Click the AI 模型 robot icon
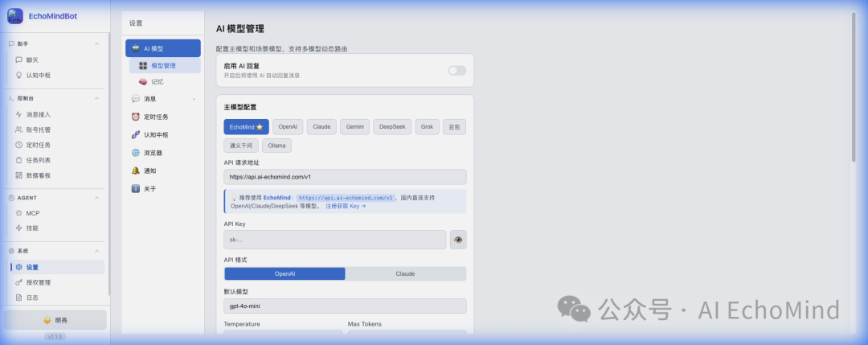 136,48
